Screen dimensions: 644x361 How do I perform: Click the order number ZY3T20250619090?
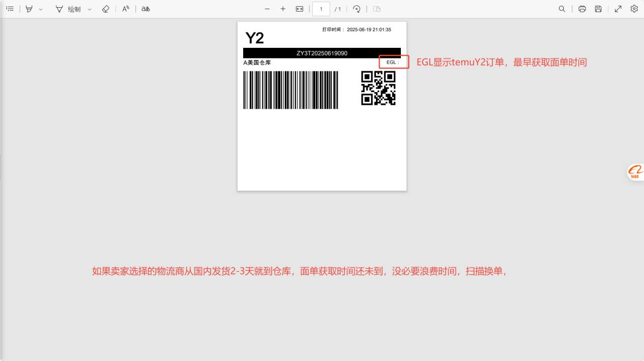pos(322,53)
